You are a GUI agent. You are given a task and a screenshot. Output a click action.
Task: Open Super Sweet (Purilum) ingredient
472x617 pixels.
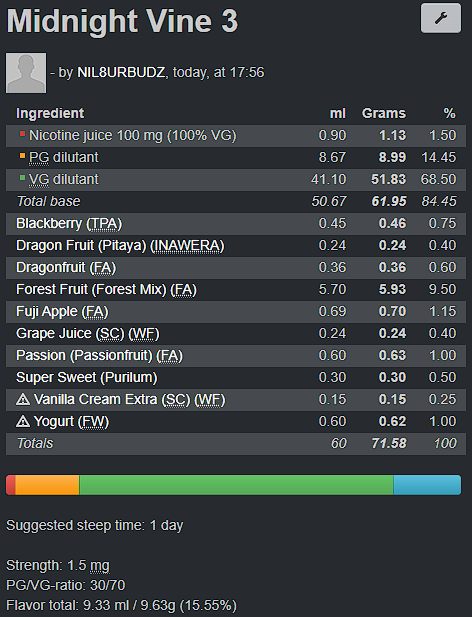click(x=87, y=378)
